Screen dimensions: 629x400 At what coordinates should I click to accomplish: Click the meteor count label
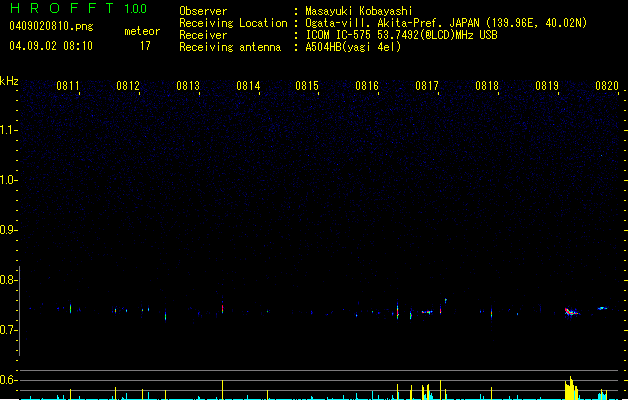tap(142, 31)
